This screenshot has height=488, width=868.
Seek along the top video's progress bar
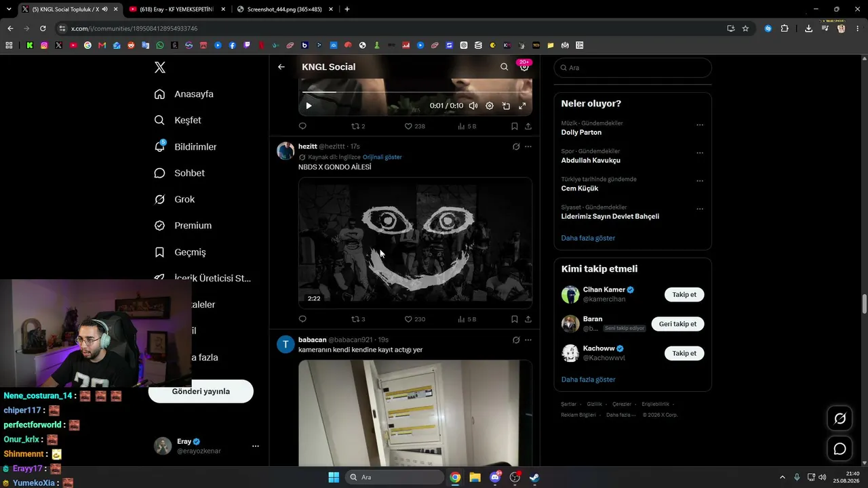pyautogui.click(x=415, y=91)
